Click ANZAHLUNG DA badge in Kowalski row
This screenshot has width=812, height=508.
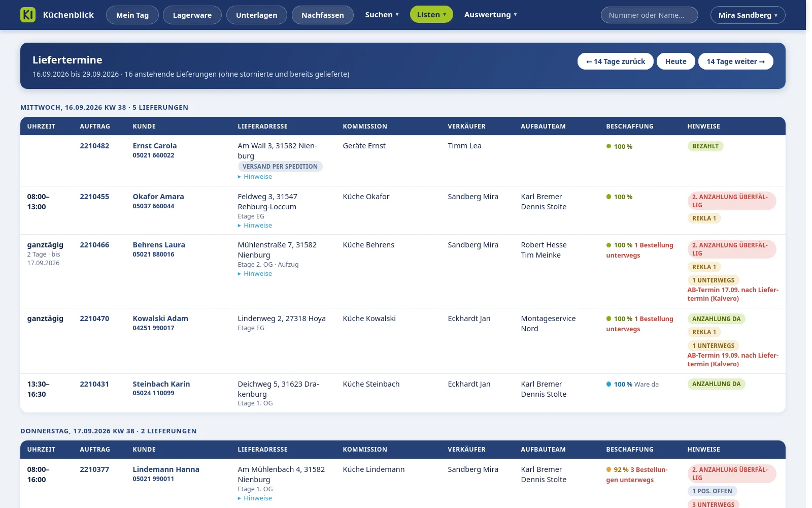[717, 319]
